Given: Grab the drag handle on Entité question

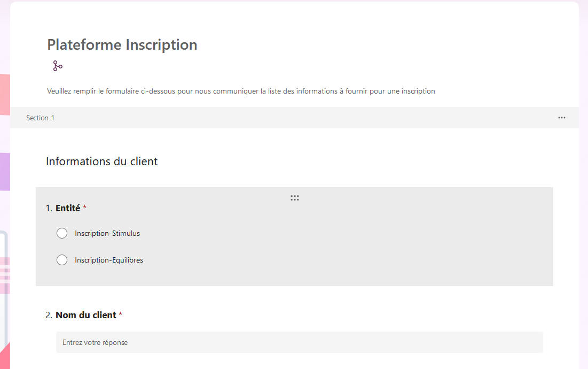Looking at the screenshot, I should (x=294, y=198).
